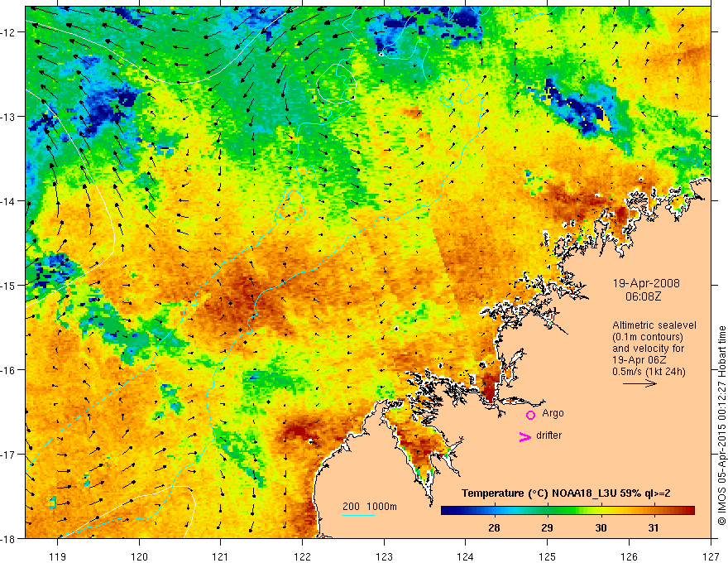Click longitude axis label 123

(x=384, y=556)
